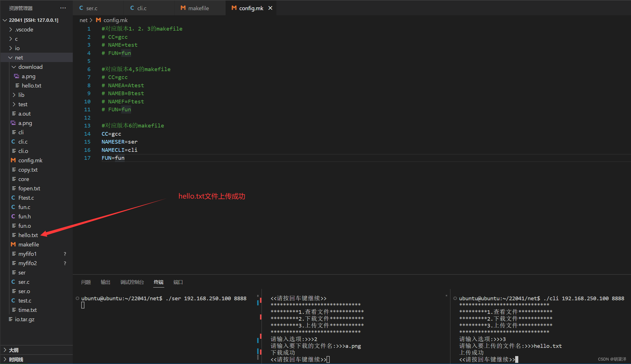
Task: Collapse the download folder
Action: point(14,67)
